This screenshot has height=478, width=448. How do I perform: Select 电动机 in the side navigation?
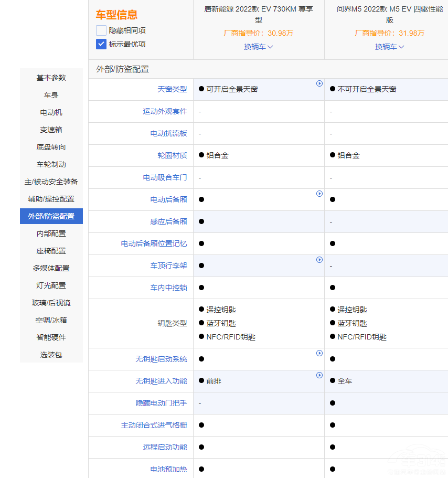51,112
